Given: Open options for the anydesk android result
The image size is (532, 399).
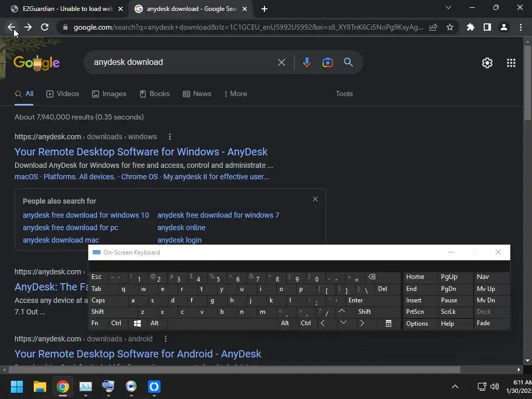Looking at the screenshot, I should tap(166, 339).
